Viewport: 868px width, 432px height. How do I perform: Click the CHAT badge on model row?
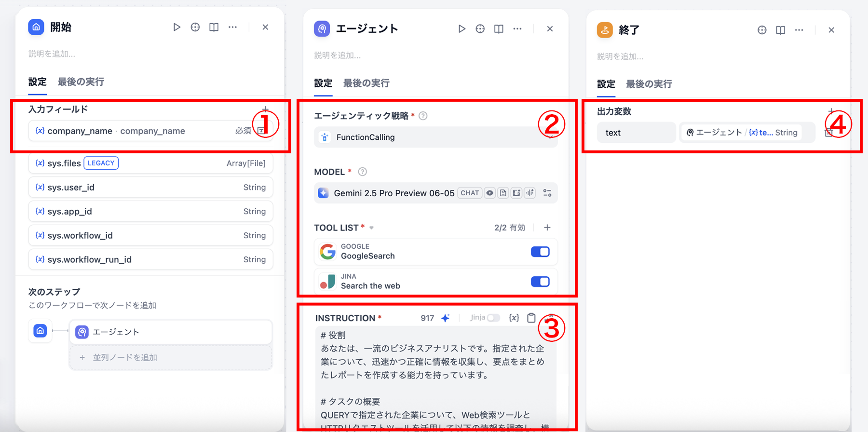[x=470, y=193]
